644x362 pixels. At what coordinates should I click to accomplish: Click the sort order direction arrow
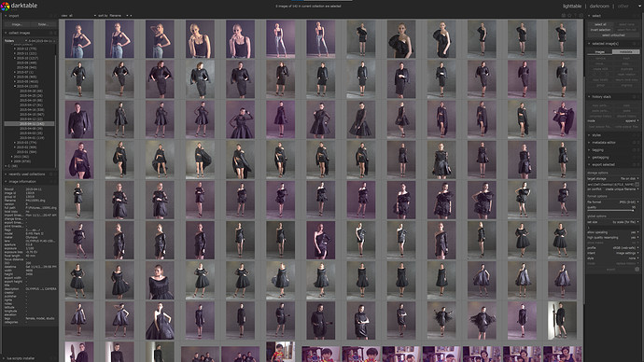coord(131,16)
